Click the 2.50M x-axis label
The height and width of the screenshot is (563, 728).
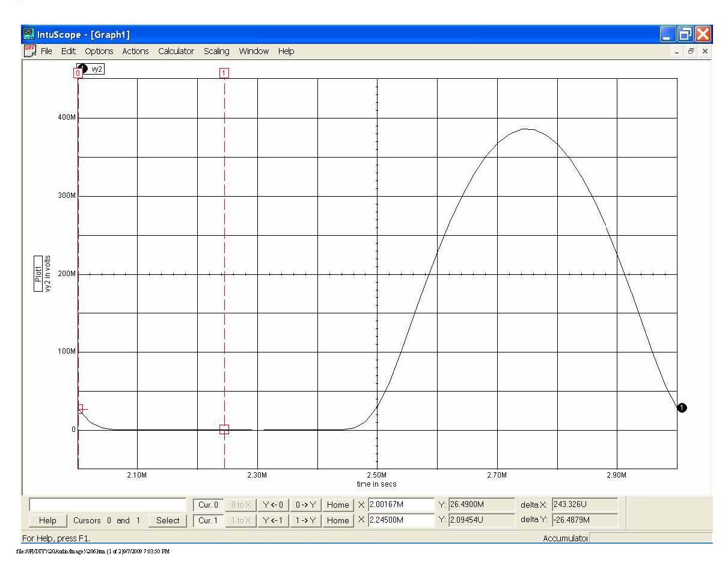[x=377, y=475]
